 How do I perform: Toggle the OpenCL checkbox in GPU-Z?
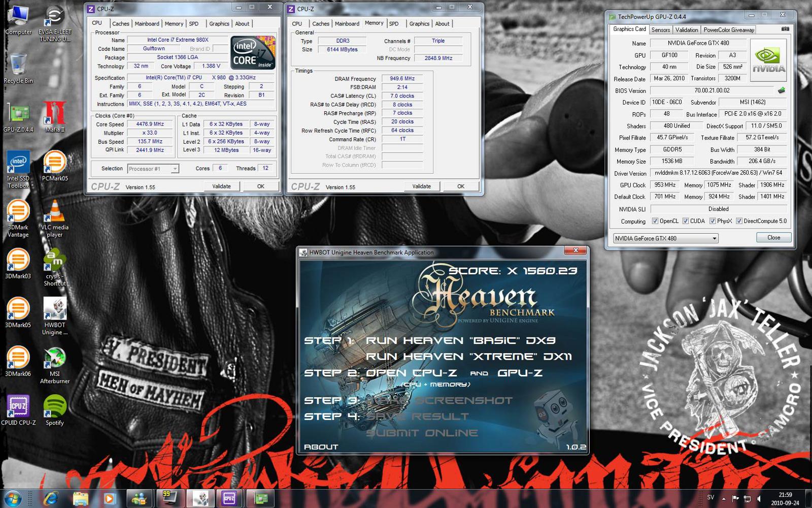point(655,221)
